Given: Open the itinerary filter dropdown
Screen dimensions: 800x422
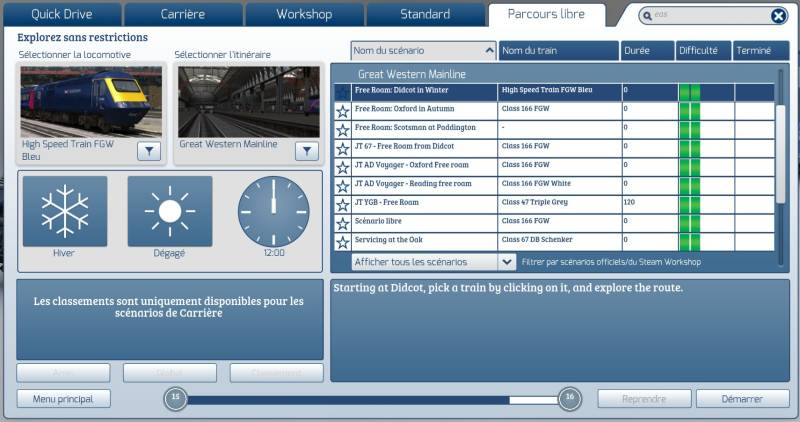Looking at the screenshot, I should [307, 151].
